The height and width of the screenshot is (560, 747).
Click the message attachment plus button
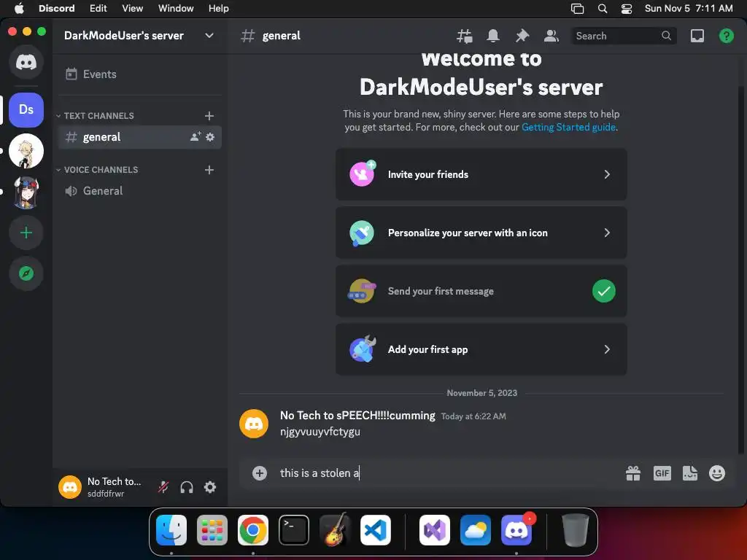(260, 472)
